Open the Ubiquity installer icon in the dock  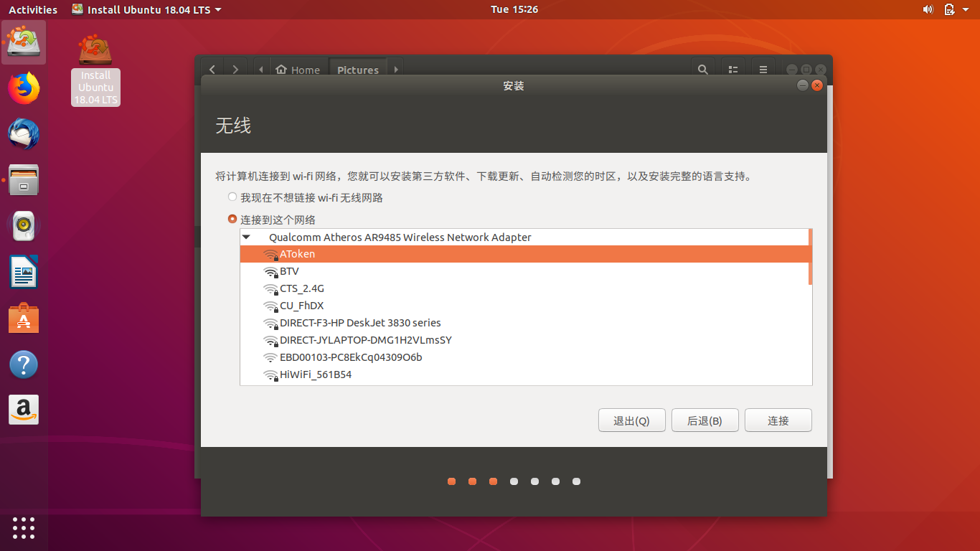tap(24, 42)
